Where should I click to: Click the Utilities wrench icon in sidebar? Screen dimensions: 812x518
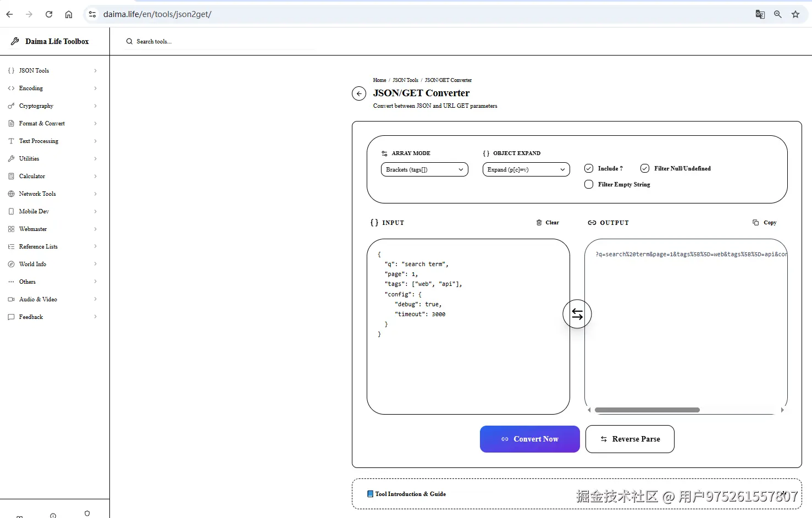pos(11,158)
